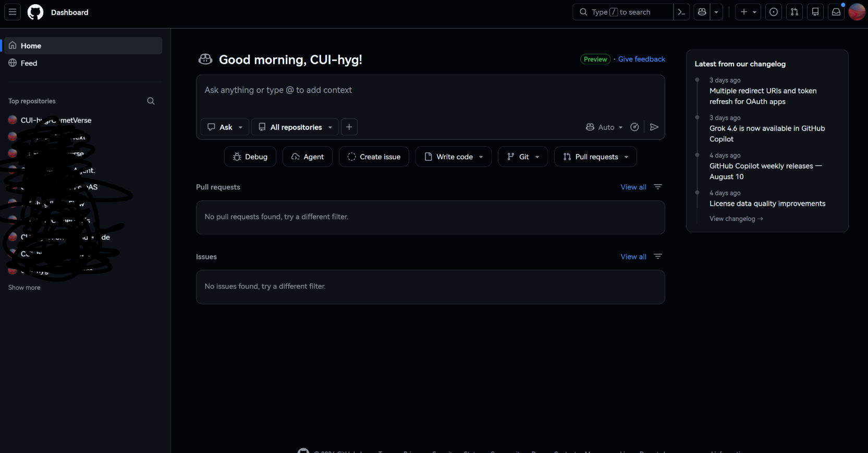Click the 'Latest from our changelog' heading
The image size is (868, 453).
(740, 64)
